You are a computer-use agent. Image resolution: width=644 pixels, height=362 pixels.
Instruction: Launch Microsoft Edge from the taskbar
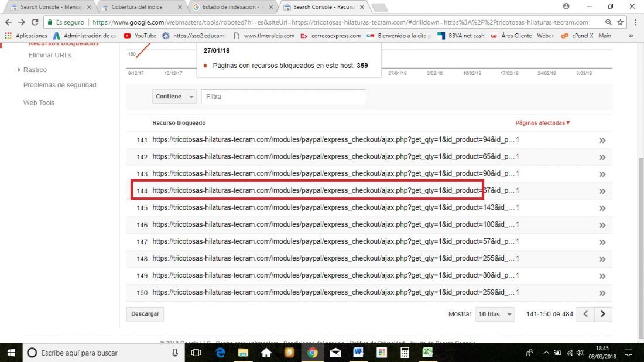pyautogui.click(x=220, y=353)
